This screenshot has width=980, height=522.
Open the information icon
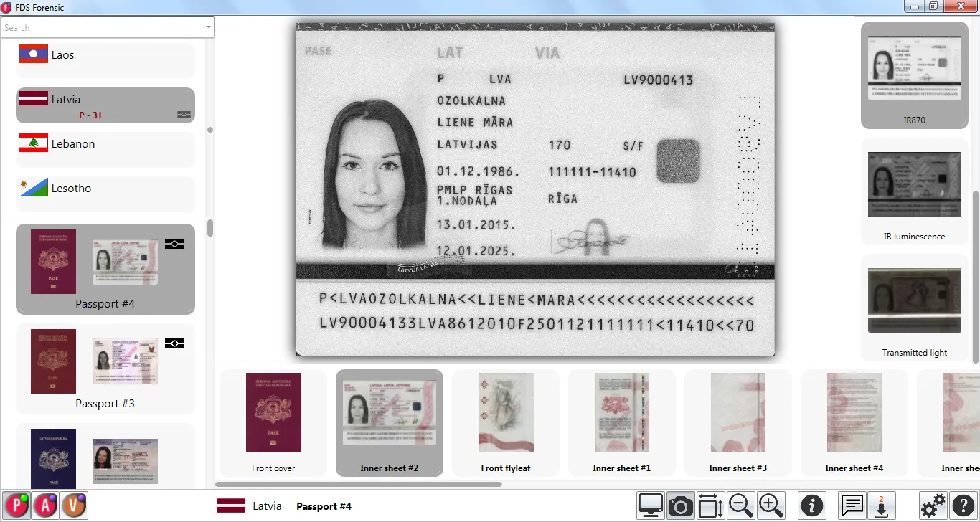pos(812,506)
